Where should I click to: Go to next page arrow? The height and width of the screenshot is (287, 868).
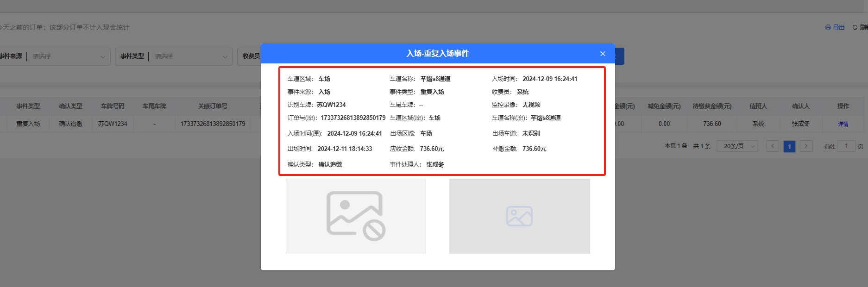click(x=806, y=146)
